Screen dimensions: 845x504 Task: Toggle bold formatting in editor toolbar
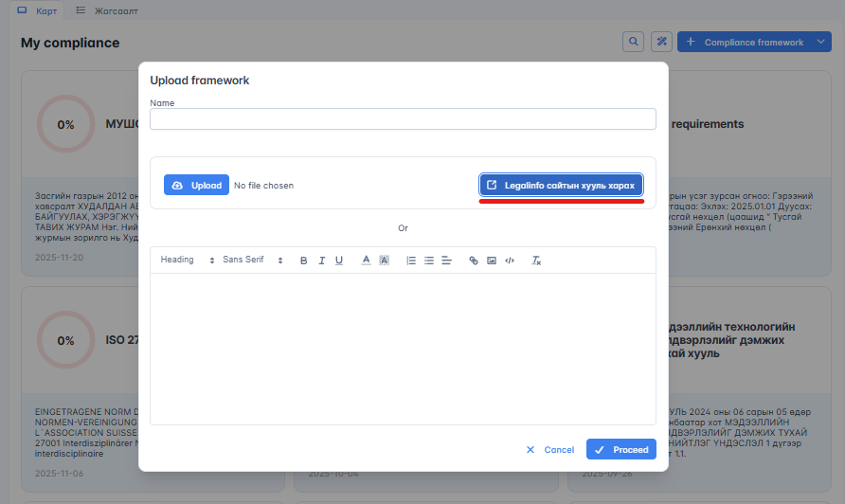click(x=303, y=261)
